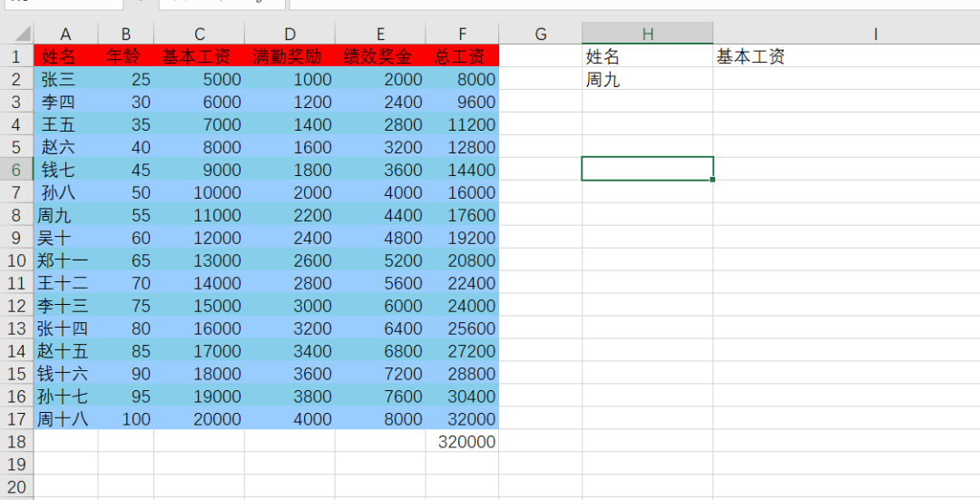Click red header cell 绩效奖金

(x=380, y=56)
